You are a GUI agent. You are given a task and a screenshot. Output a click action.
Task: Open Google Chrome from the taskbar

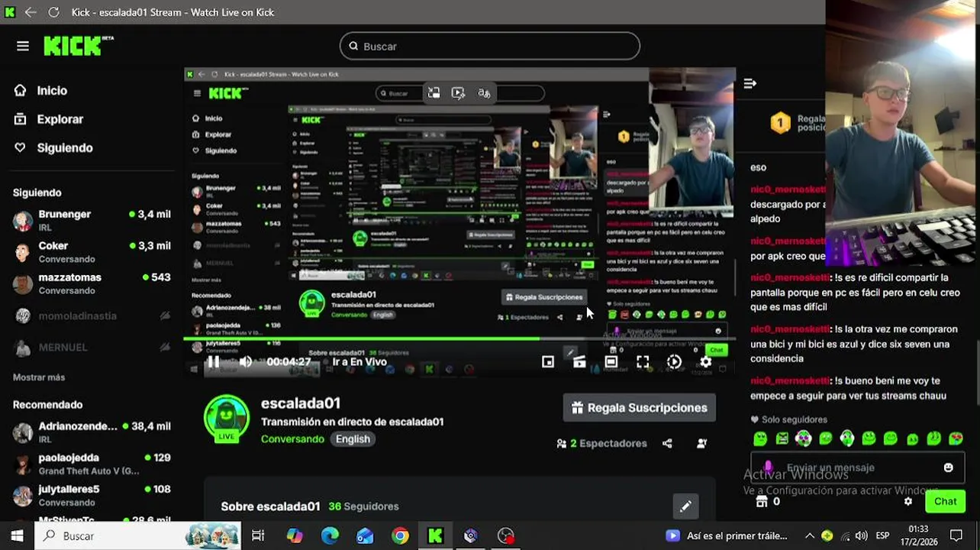[400, 536]
